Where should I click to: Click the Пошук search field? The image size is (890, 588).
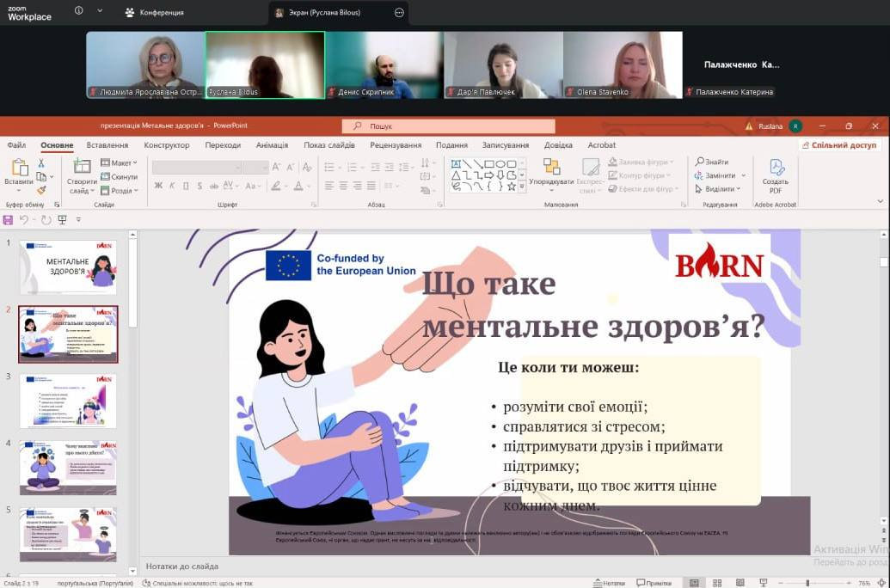pos(448,126)
